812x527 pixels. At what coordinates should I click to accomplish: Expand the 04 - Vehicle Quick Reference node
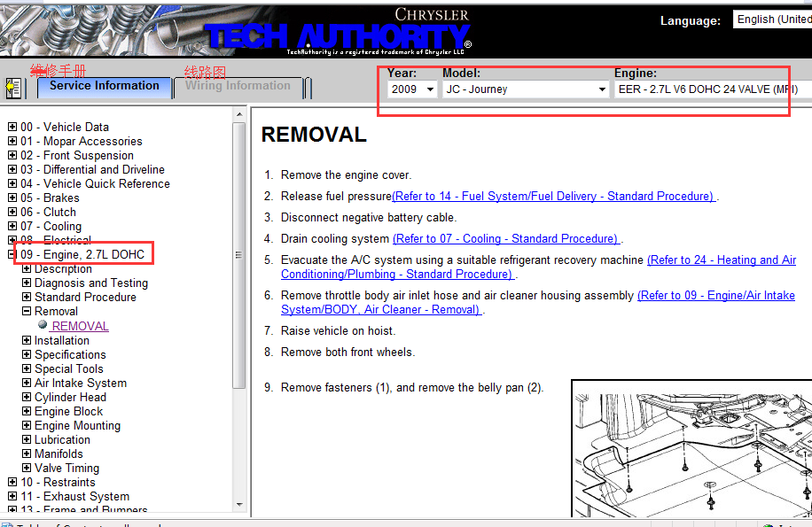tap(12, 183)
